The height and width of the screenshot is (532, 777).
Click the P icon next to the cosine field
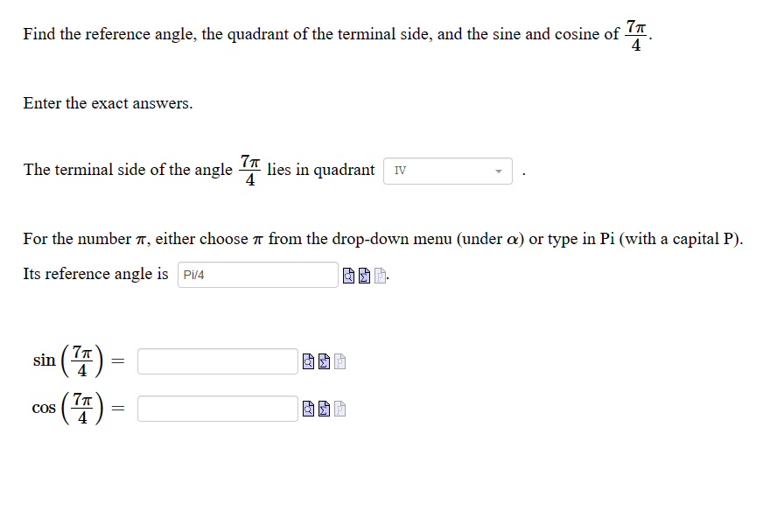[339, 408]
